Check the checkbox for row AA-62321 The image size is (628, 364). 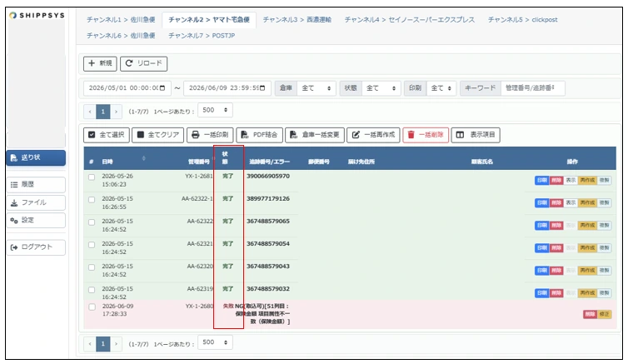(x=92, y=244)
